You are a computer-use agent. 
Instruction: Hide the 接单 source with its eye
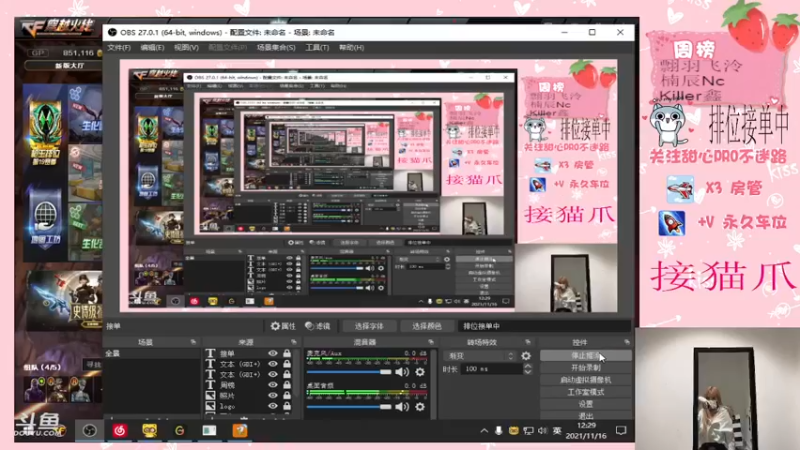(273, 354)
